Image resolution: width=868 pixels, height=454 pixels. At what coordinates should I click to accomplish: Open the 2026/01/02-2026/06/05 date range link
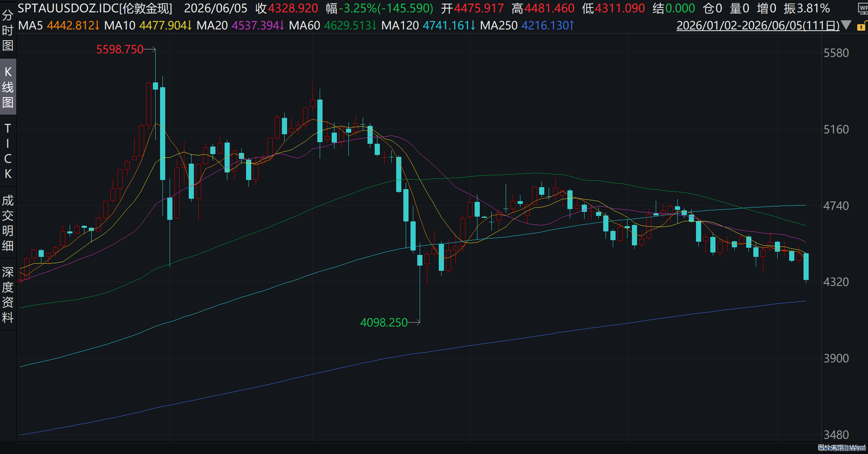click(x=758, y=25)
